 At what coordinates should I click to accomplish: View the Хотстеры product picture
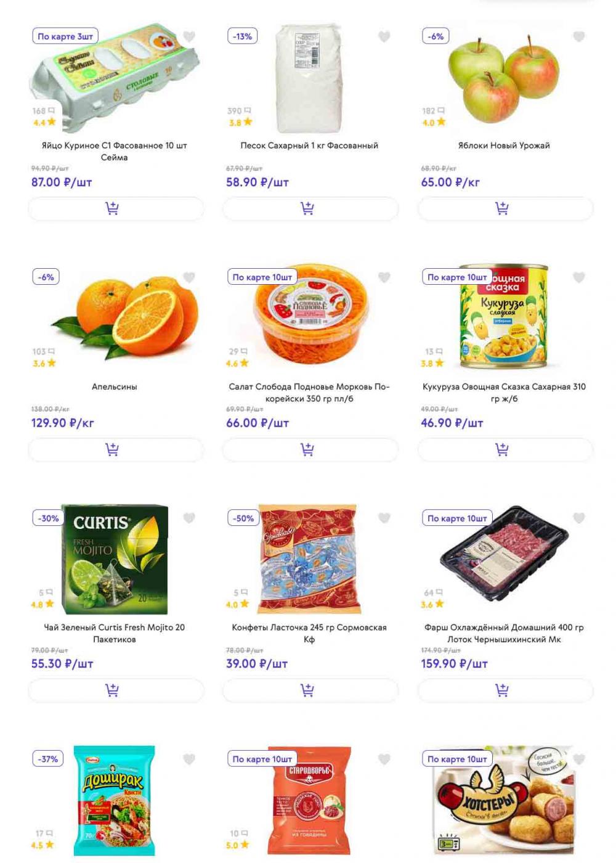pyautogui.click(x=505, y=800)
